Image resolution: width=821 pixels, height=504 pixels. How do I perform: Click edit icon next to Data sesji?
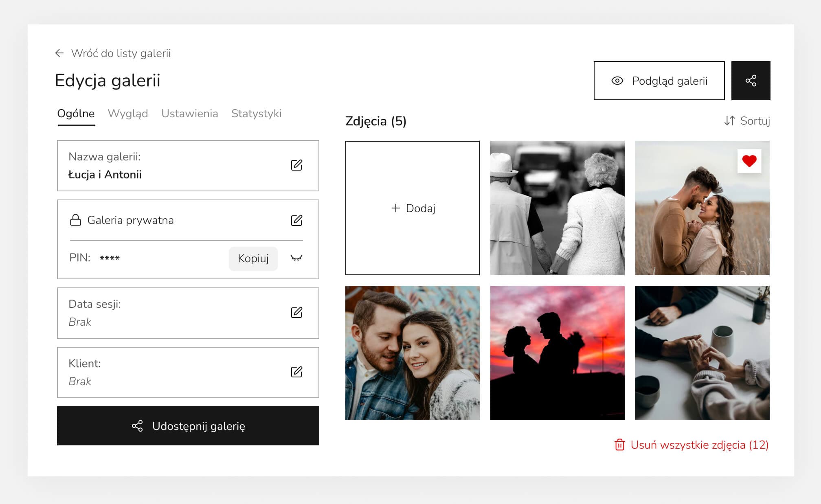tap(296, 313)
